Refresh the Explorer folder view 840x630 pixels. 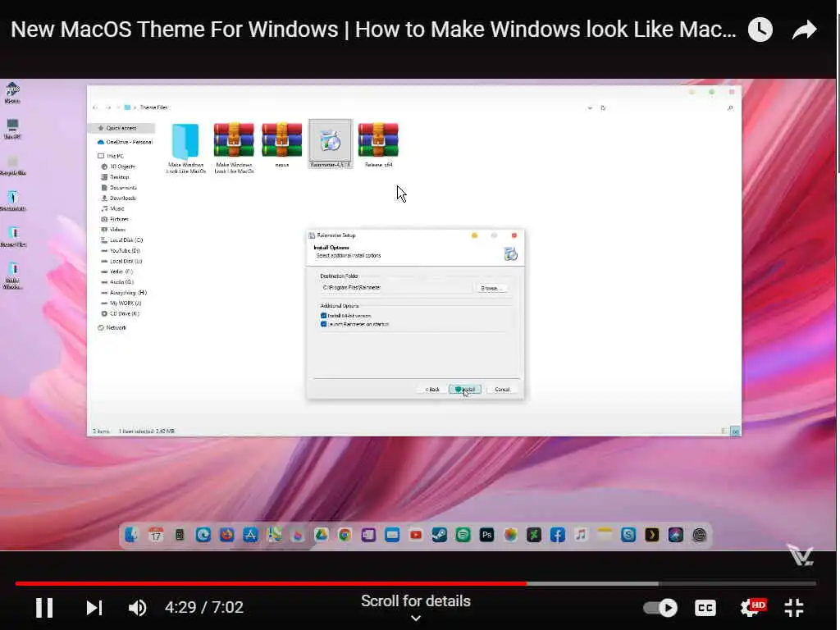pos(603,107)
